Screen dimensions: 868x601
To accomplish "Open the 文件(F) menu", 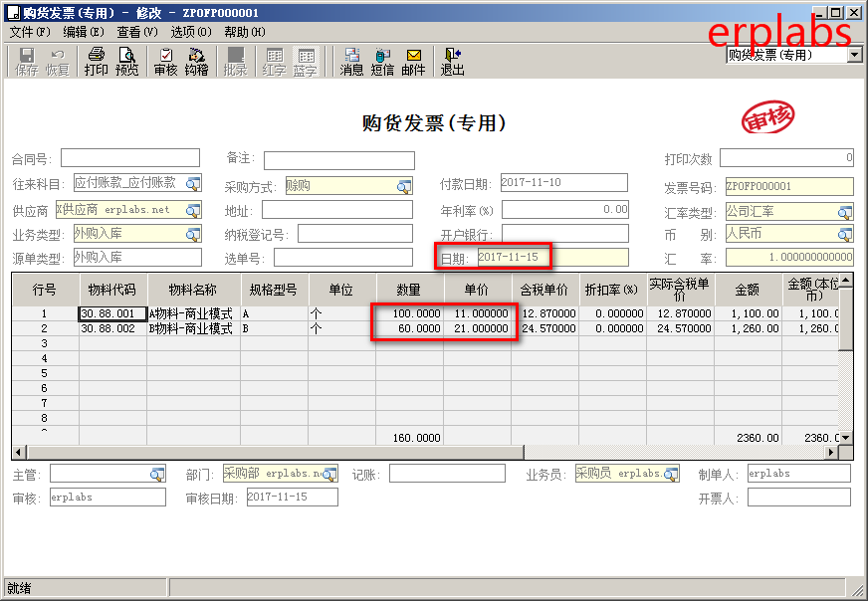I will pos(30,32).
